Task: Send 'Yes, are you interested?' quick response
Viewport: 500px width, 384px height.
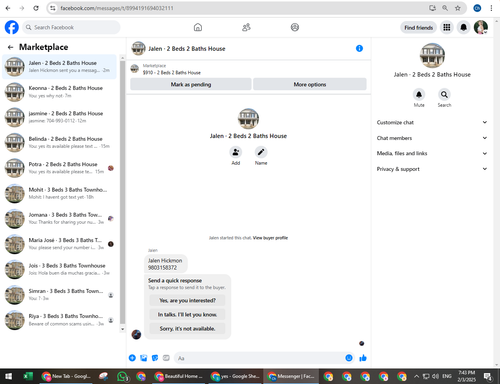Action: (x=187, y=300)
